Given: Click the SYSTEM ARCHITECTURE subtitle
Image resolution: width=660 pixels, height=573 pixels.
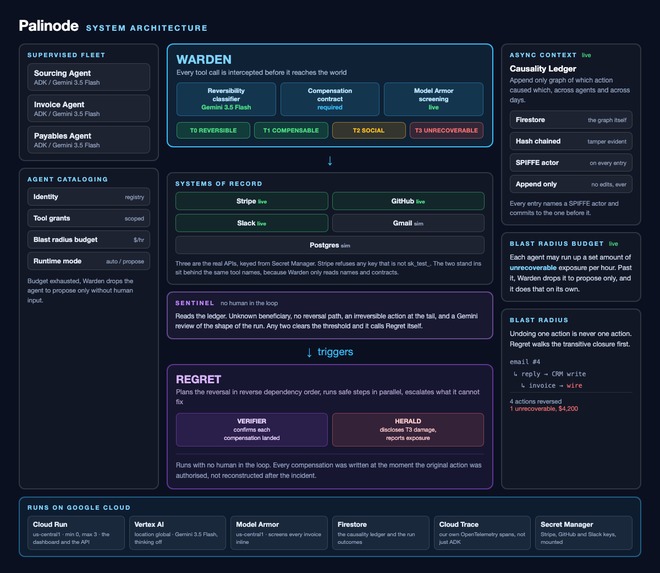Looking at the screenshot, I should 146,28.
